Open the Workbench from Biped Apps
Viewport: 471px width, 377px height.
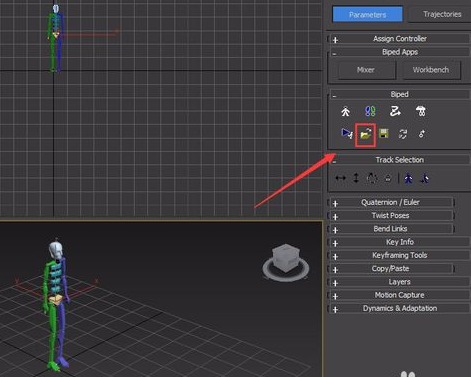coord(431,70)
